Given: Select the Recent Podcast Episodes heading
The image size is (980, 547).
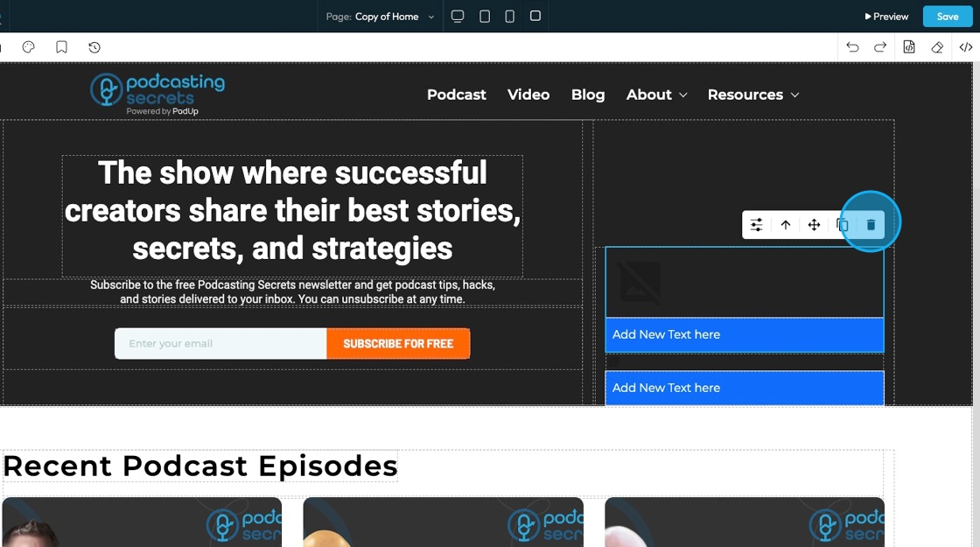Looking at the screenshot, I should tap(200, 466).
